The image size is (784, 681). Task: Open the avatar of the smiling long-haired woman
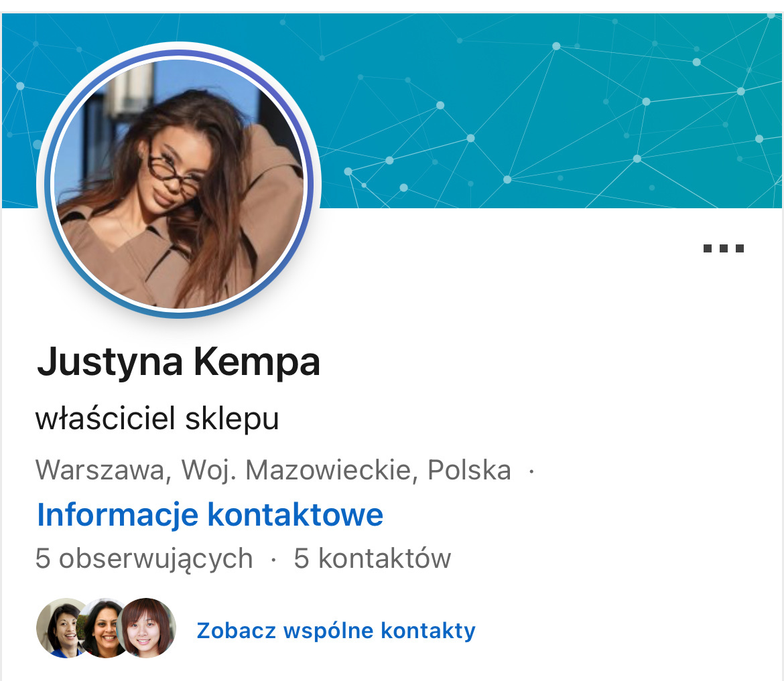[x=103, y=628]
